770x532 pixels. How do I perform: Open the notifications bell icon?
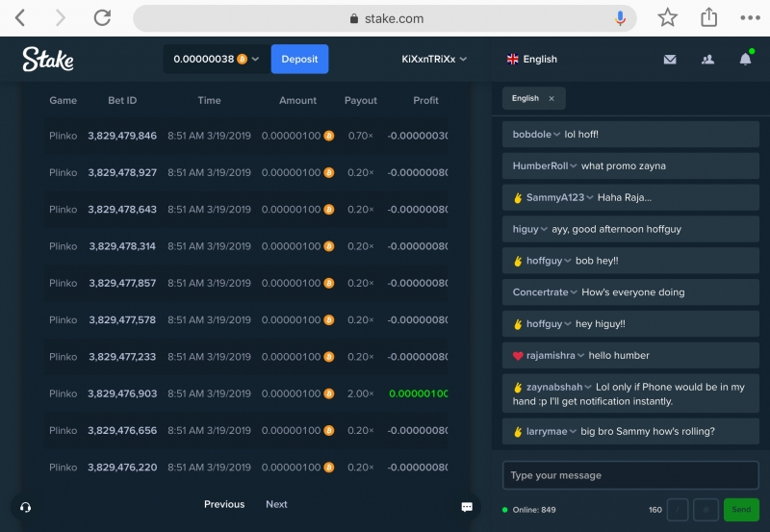tap(745, 59)
